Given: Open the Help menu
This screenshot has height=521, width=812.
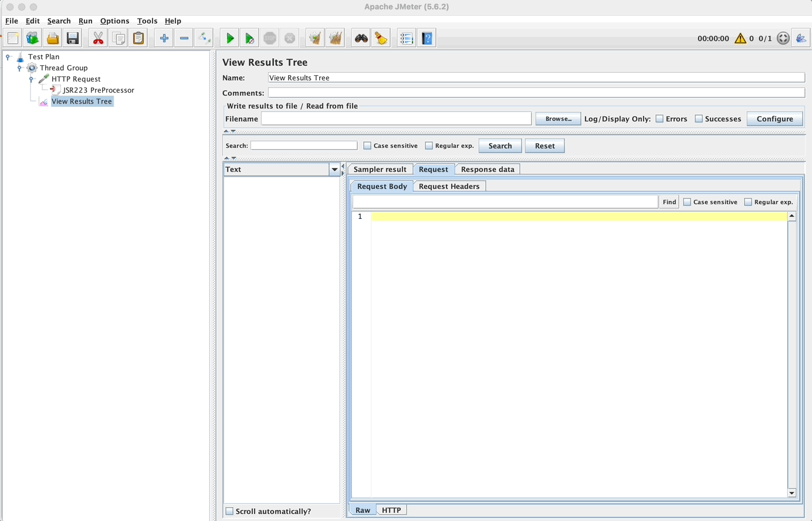Looking at the screenshot, I should (x=173, y=21).
